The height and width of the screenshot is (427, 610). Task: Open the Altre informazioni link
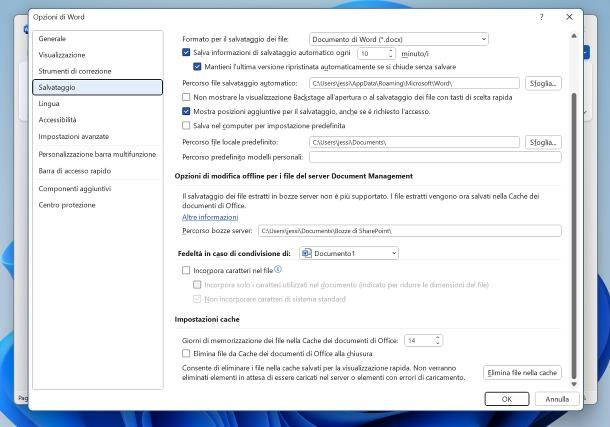click(210, 217)
